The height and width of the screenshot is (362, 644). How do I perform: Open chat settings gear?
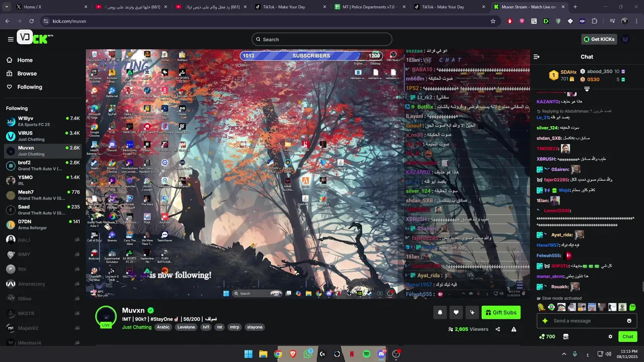coord(610,337)
